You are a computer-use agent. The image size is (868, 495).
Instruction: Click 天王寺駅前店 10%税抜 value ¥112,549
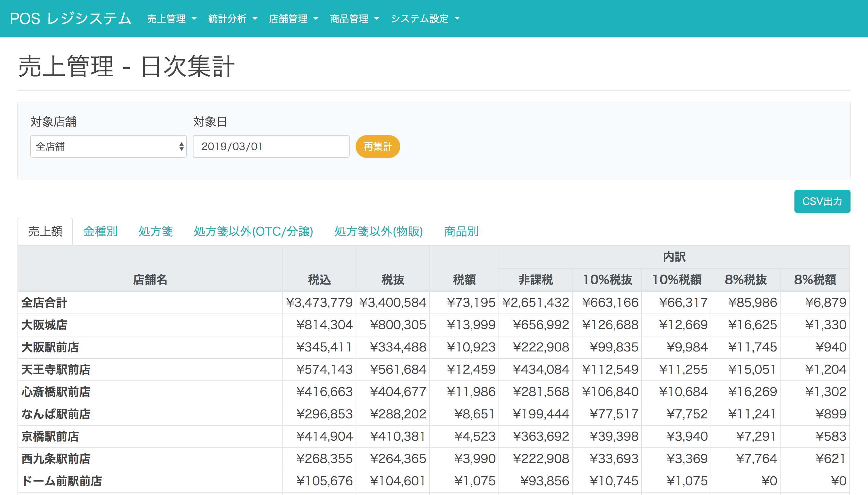click(x=610, y=370)
